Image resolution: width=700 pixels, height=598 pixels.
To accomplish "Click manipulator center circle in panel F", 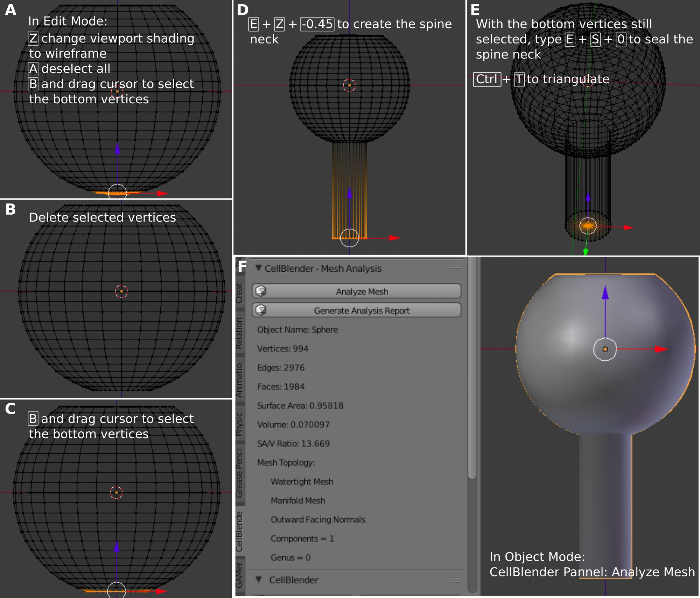I will [605, 349].
